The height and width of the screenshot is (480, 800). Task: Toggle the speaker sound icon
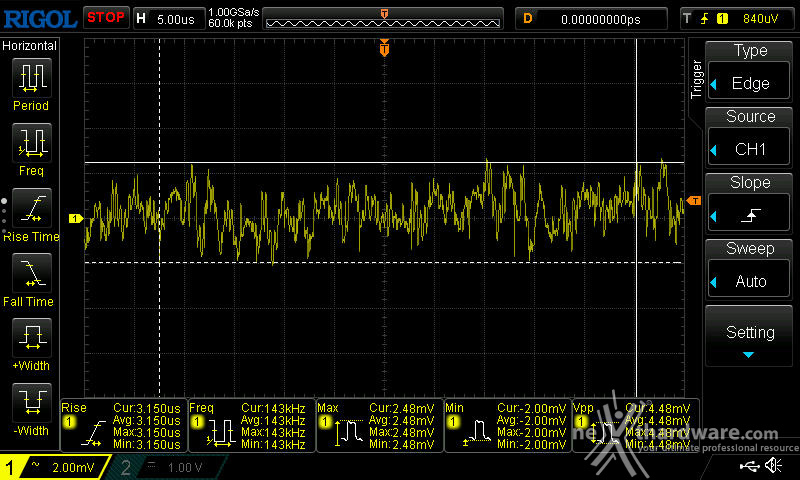(x=774, y=465)
